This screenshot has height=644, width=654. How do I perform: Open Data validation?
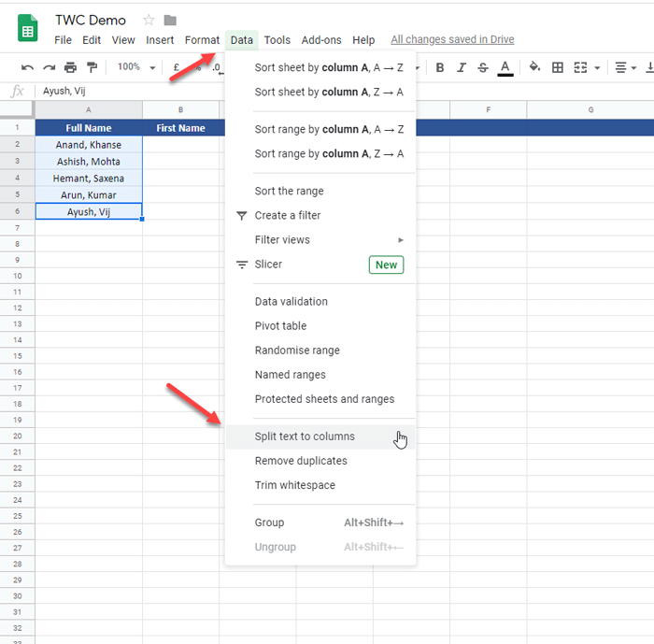coord(320,301)
